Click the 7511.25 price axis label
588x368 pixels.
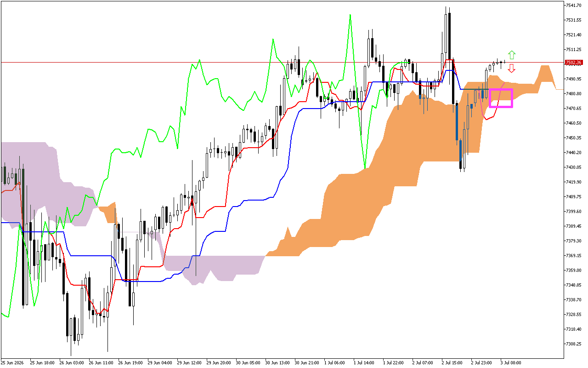[574, 50]
